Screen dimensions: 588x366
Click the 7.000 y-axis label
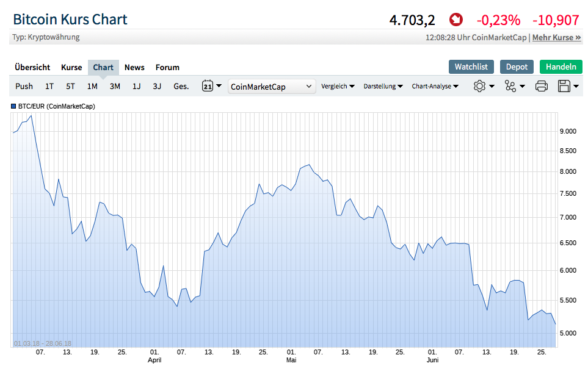tap(568, 217)
